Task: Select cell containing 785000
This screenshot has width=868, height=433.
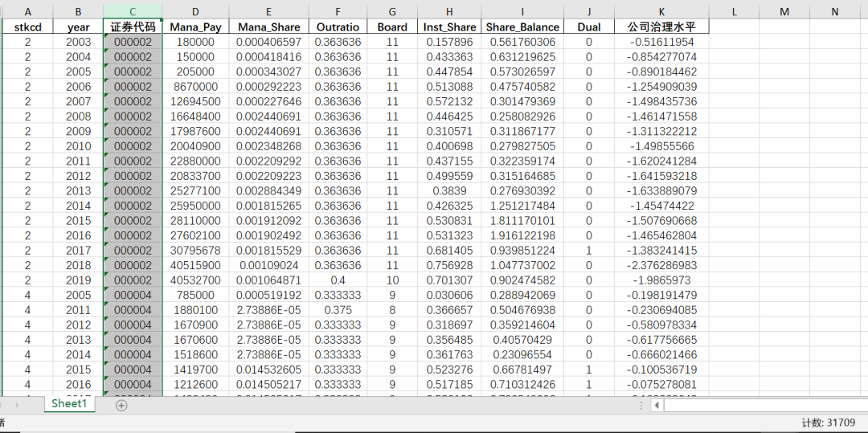Action: click(x=195, y=295)
